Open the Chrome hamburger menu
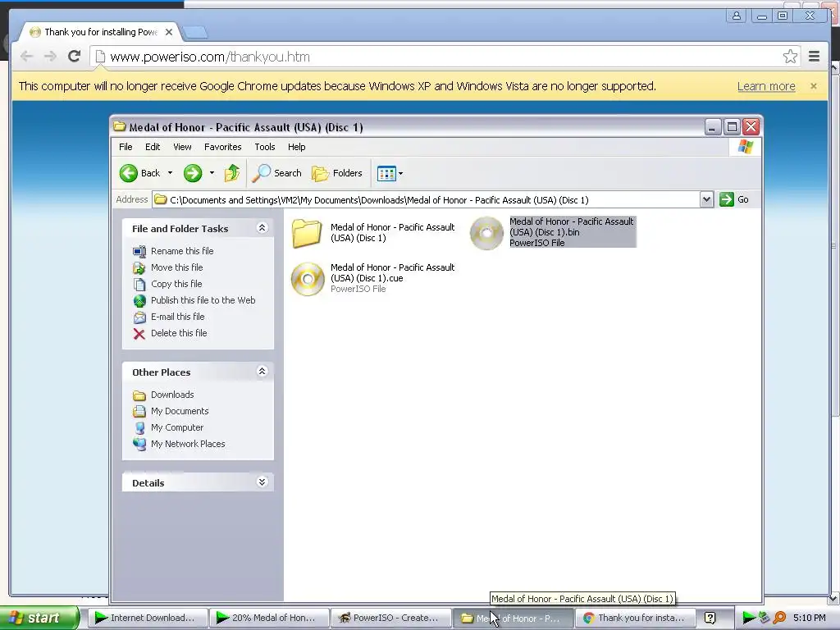The height and width of the screenshot is (630, 840). [815, 57]
